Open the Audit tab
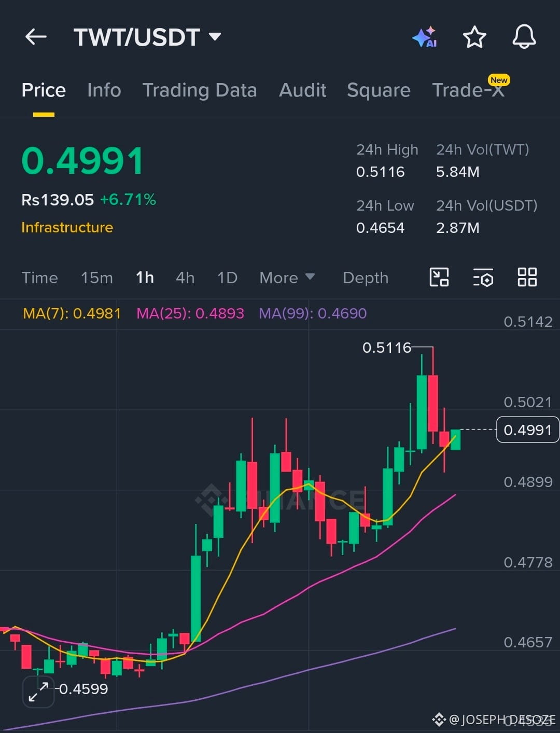 pyautogui.click(x=303, y=90)
